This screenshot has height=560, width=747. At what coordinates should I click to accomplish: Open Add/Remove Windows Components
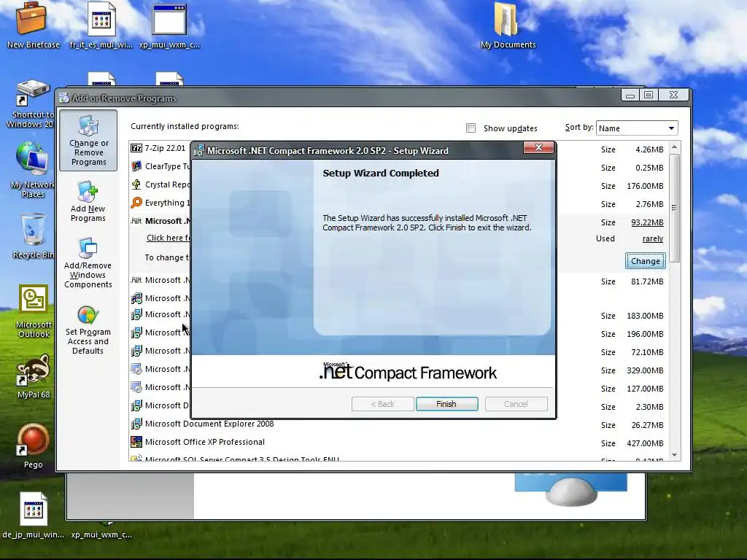pyautogui.click(x=88, y=263)
